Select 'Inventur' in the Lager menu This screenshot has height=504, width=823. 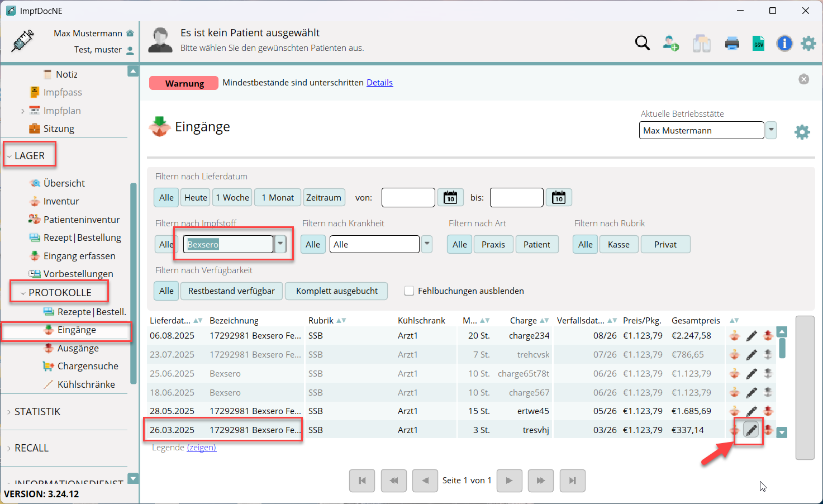pyautogui.click(x=61, y=201)
